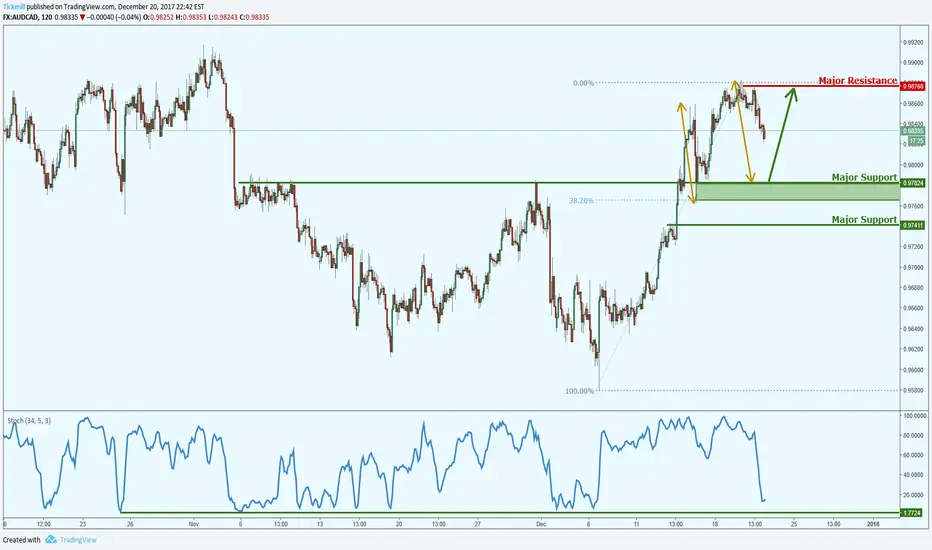932x550 pixels.
Task: Click the current price tag 0.98335 on axis
Action: pyautogui.click(x=913, y=131)
